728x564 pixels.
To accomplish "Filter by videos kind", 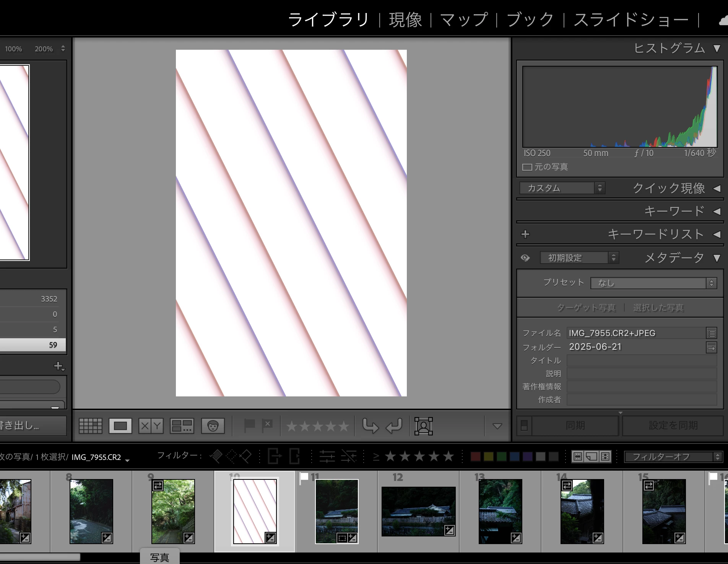I will click(x=605, y=456).
